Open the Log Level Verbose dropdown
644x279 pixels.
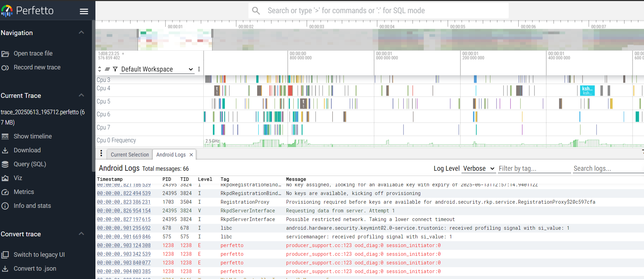tap(478, 168)
